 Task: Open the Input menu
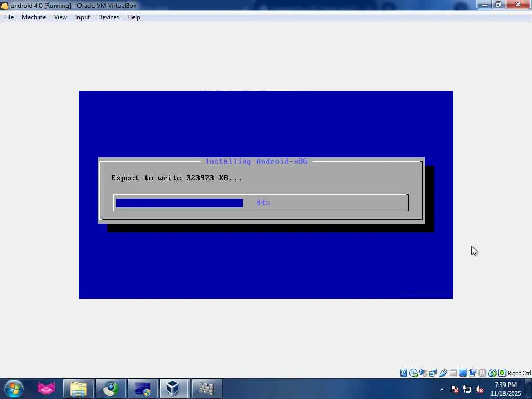[82, 17]
